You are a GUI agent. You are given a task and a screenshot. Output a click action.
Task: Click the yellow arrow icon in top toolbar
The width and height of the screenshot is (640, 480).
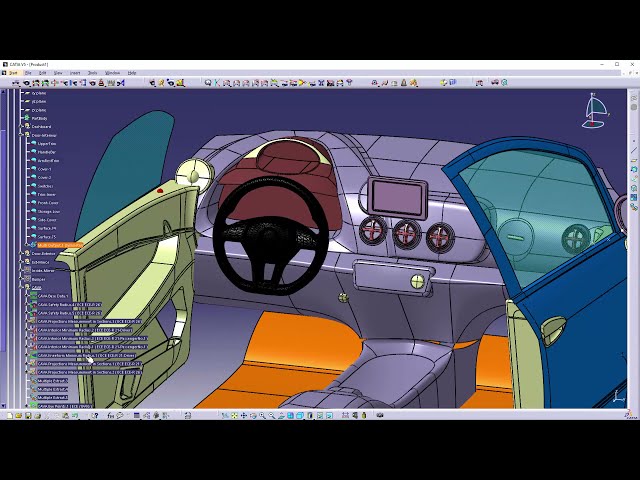tap(302, 83)
